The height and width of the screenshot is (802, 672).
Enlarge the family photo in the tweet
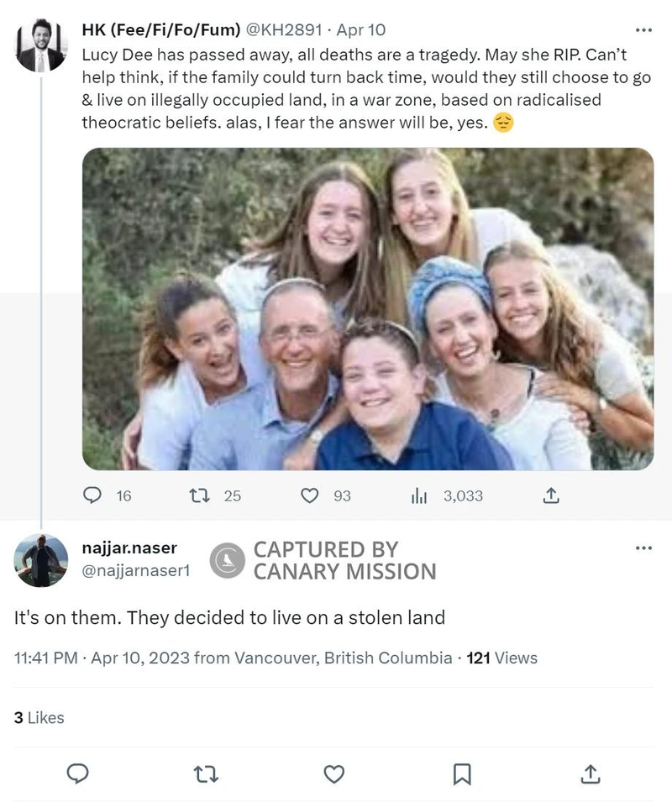click(368, 309)
